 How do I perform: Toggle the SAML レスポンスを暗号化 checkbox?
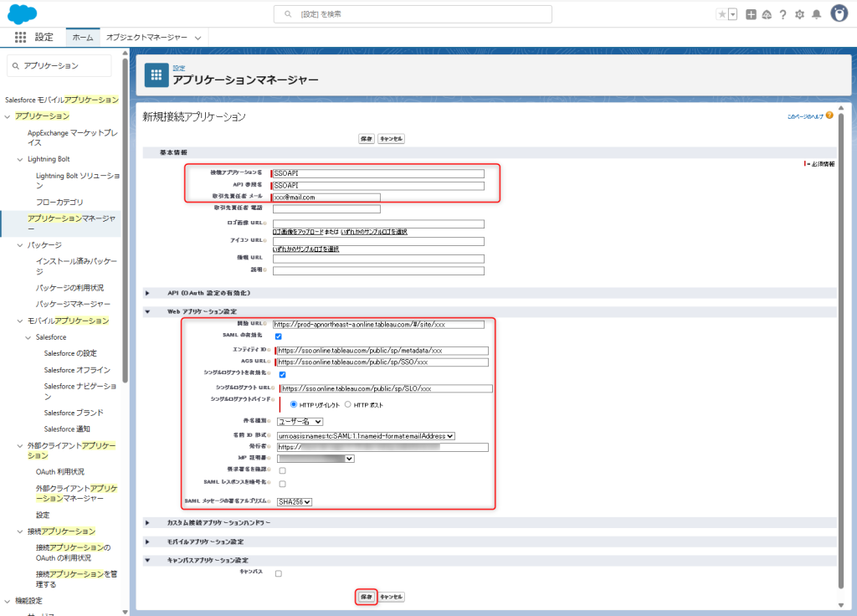[x=283, y=484]
